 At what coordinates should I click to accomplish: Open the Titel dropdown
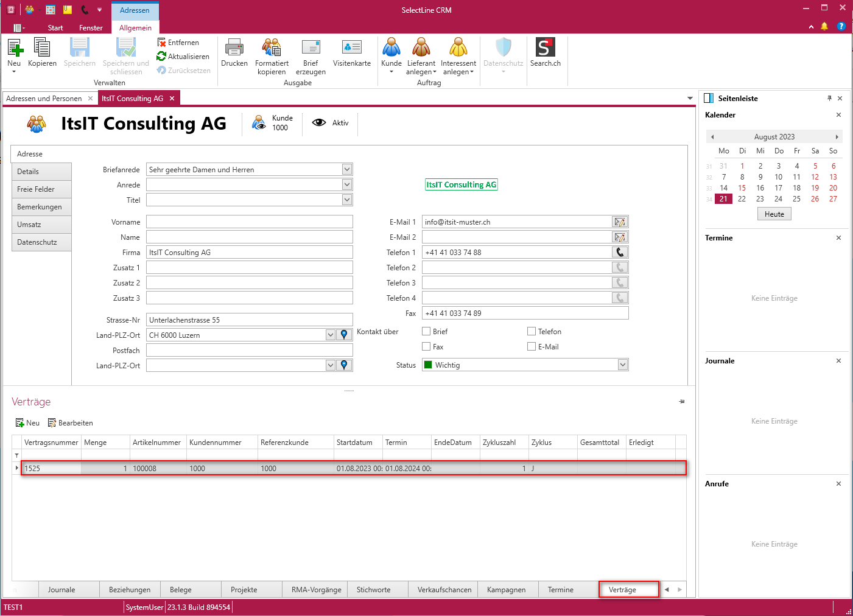click(x=347, y=200)
